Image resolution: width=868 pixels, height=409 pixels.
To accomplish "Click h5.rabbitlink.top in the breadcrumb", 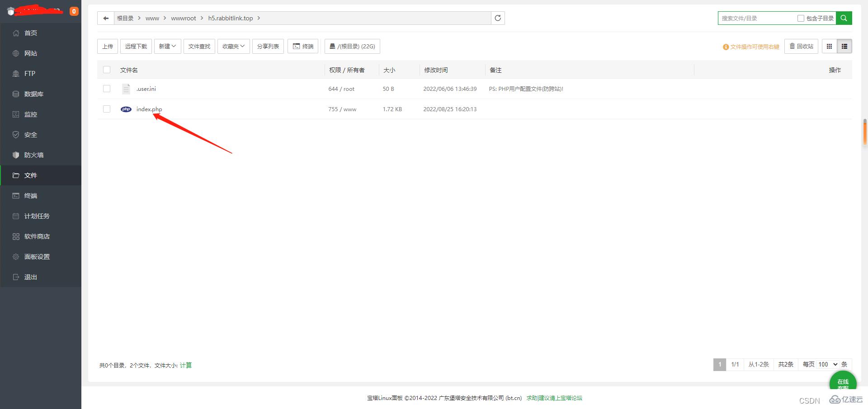I will [x=231, y=18].
